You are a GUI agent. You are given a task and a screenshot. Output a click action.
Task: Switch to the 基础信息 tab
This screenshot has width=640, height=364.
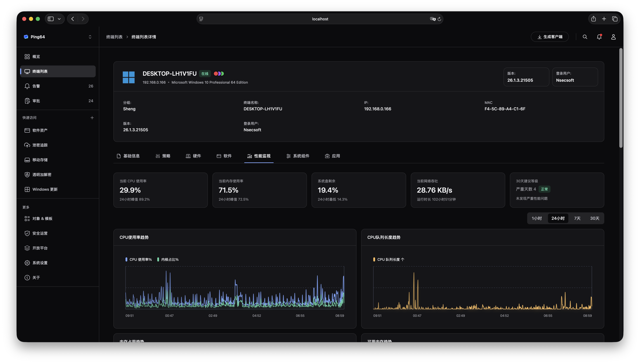(x=128, y=156)
